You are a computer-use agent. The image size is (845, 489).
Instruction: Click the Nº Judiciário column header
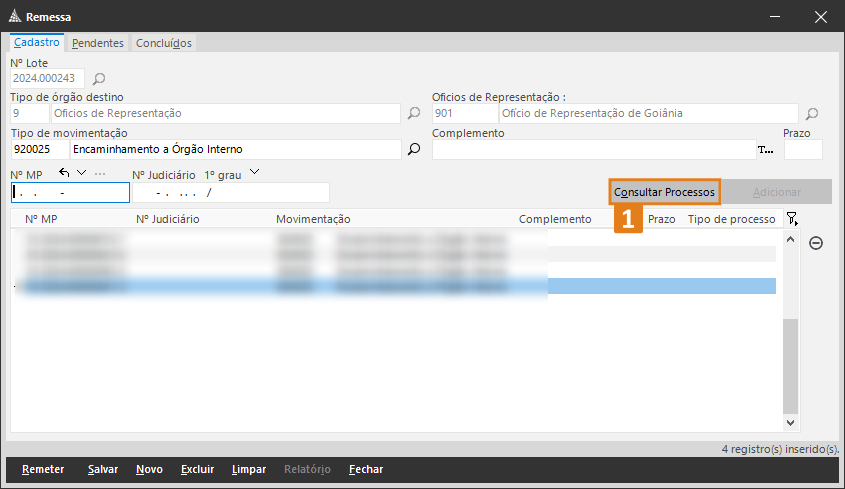point(168,219)
